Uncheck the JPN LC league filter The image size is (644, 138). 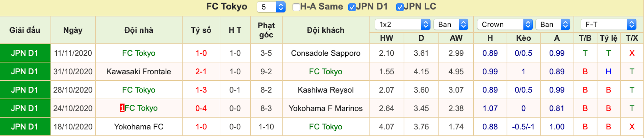tap(400, 7)
